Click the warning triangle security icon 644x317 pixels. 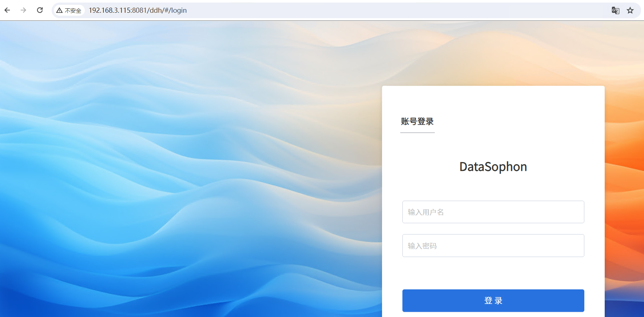pos(59,11)
